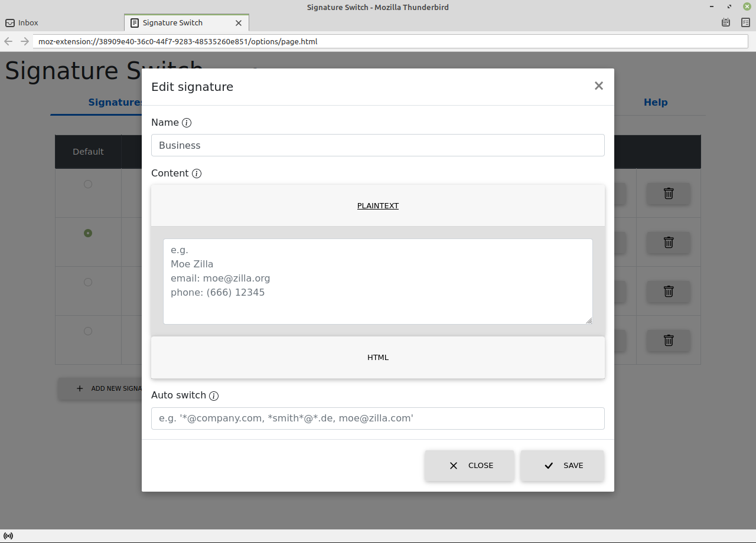This screenshot has width=756, height=543.
Task: Click the Default column header
Action: point(88,152)
